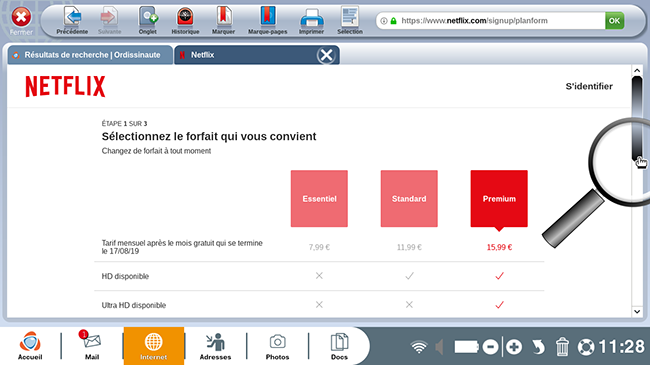This screenshot has width=650, height=365.
Task: Click the speaker volume icon
Action: 439,347
